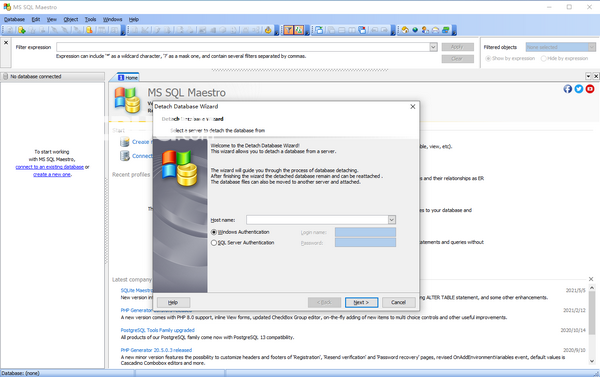Expand the window toolbar overflow arrow

(x=393, y=31)
